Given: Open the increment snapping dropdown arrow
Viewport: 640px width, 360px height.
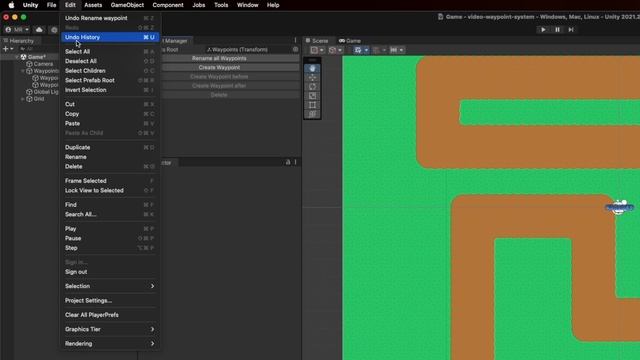Looking at the screenshot, I should coord(401,50).
